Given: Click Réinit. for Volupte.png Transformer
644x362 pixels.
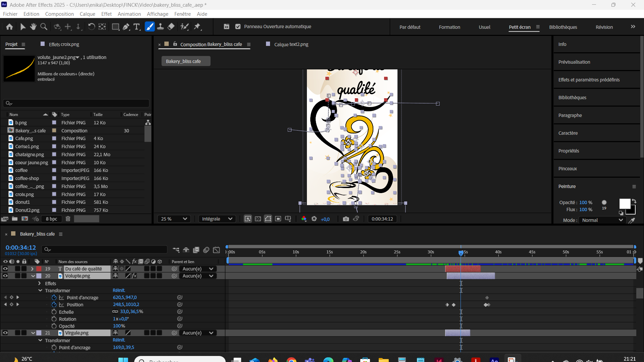Looking at the screenshot, I should (x=119, y=290).
